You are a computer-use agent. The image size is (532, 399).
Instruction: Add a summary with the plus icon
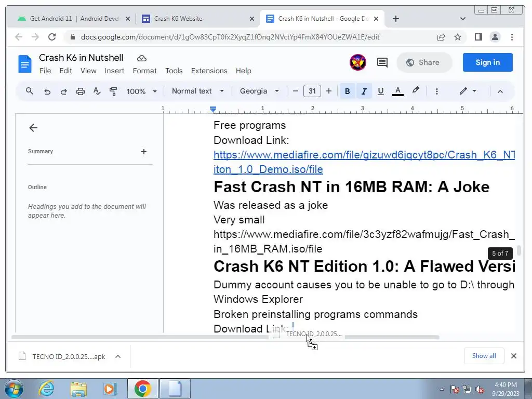[144, 152]
